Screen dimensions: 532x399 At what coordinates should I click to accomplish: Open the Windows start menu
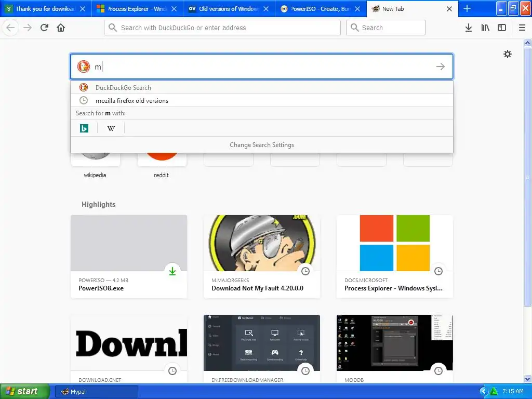24,391
